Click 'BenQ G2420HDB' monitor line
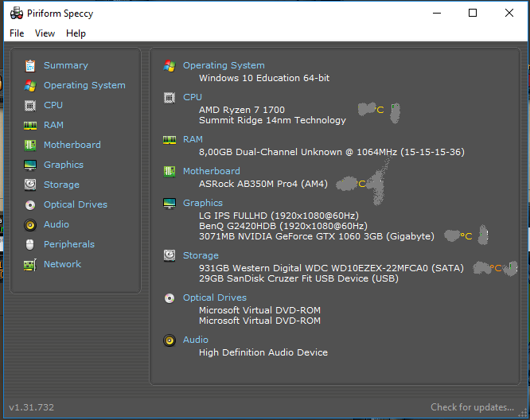Image resolution: width=530 pixels, height=420 pixels. click(283, 226)
